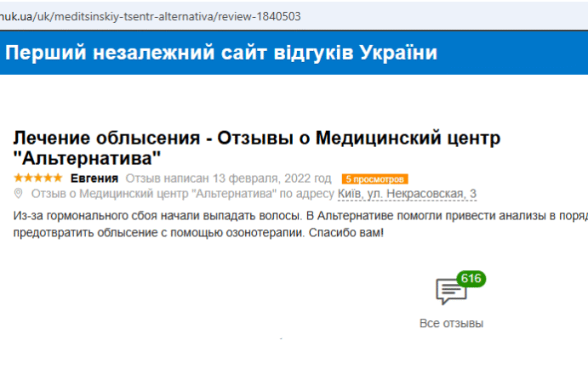
Task: Open the "Все отзывы" link
Action: [x=451, y=324]
